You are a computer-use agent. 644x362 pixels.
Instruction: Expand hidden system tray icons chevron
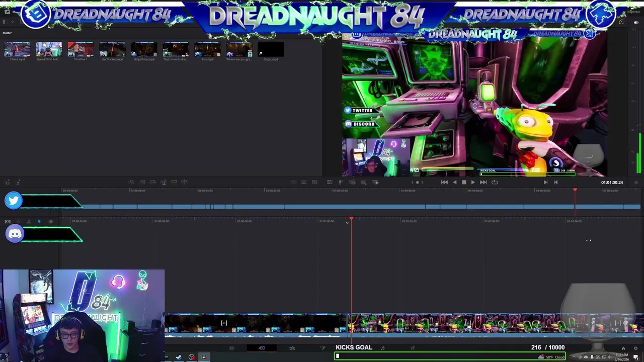(x=574, y=357)
